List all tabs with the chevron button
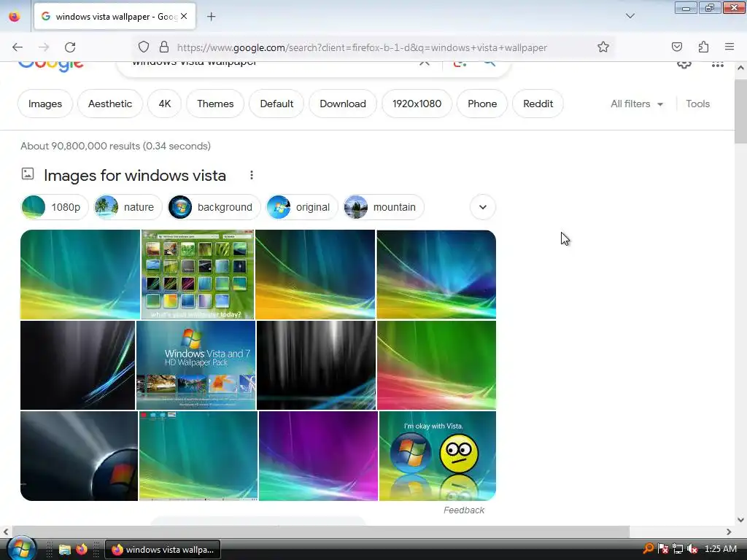 (x=630, y=16)
